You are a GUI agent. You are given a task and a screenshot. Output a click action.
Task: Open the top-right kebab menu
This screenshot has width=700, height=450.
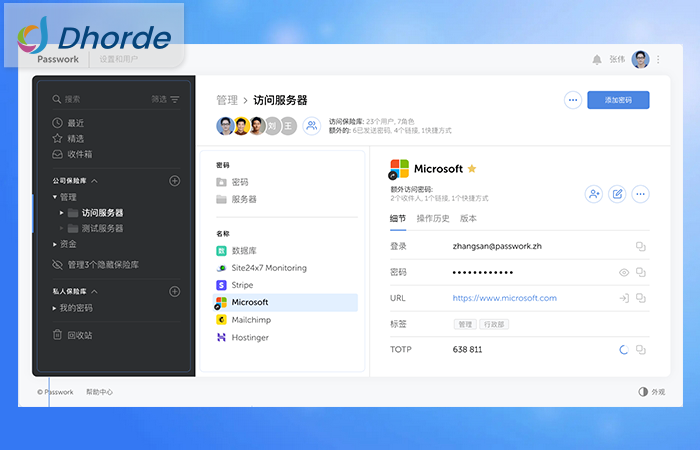click(x=658, y=59)
